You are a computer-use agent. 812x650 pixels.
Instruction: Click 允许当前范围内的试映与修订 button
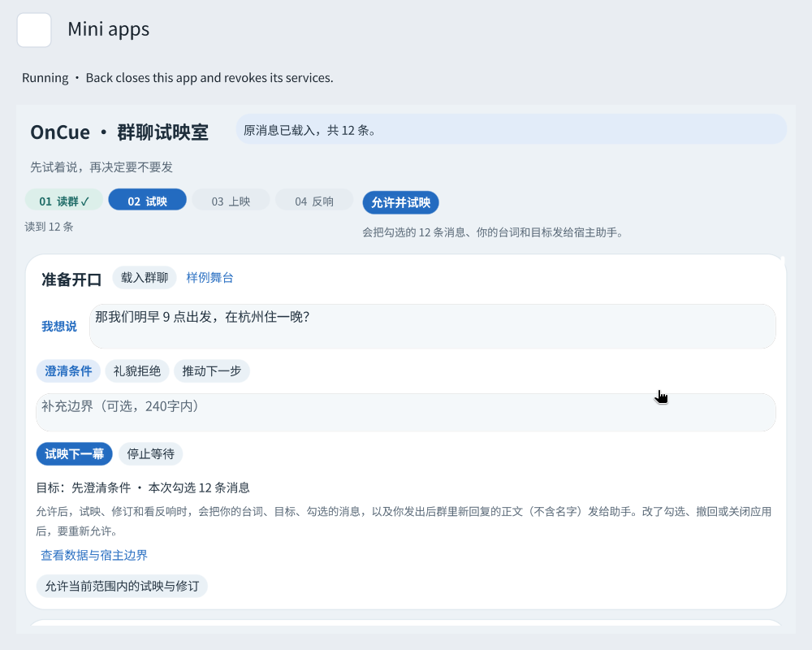pyautogui.click(x=122, y=587)
